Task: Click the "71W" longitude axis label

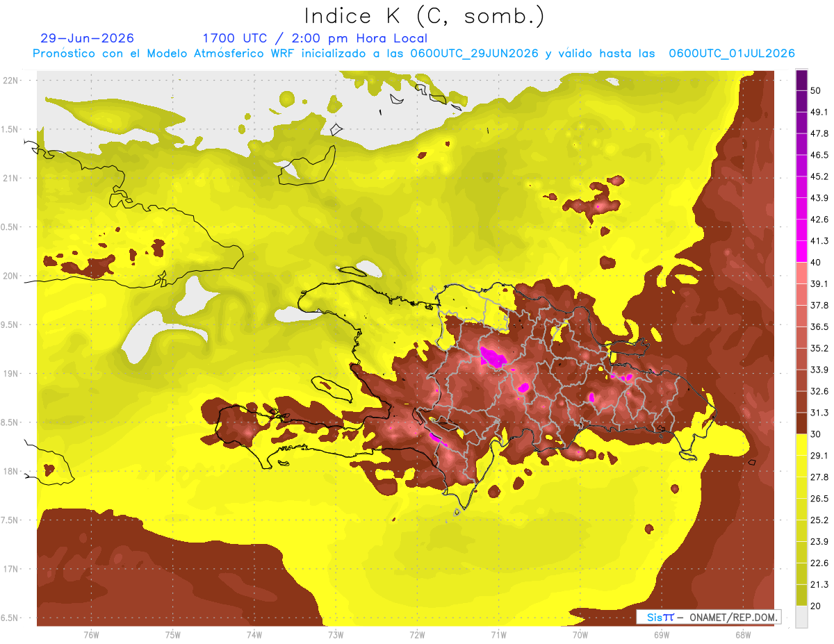Action: (498, 634)
